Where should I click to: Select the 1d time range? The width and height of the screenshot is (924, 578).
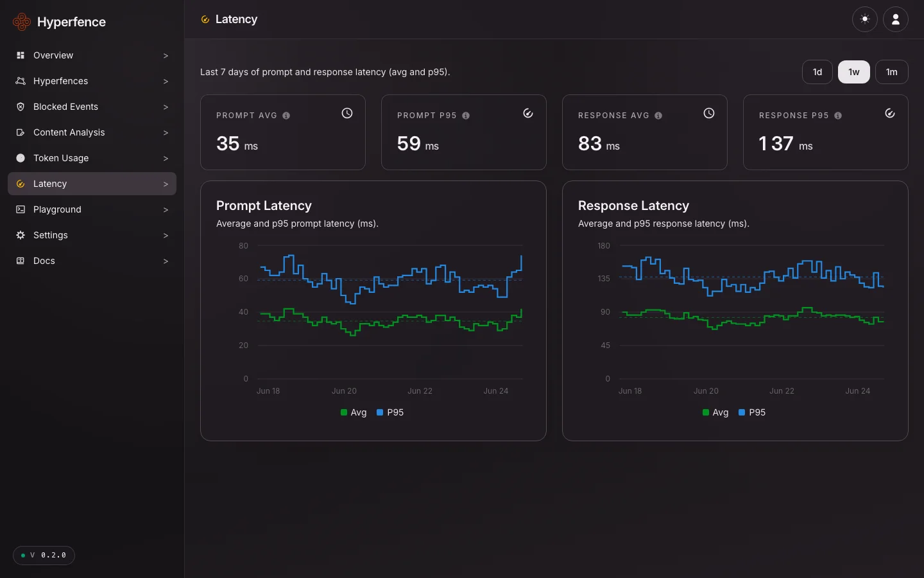817,72
